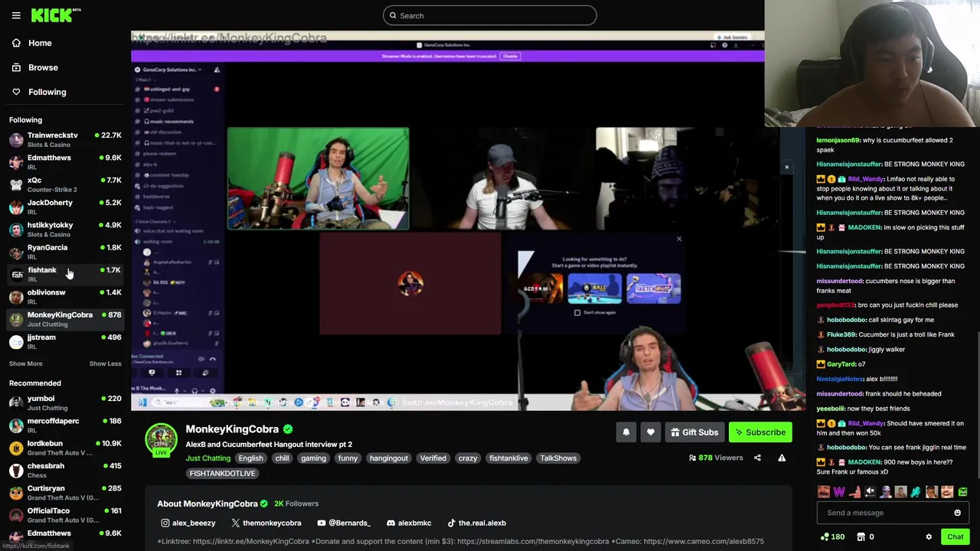Select the gaming tag
This screenshot has height=551, width=980.
[313, 458]
